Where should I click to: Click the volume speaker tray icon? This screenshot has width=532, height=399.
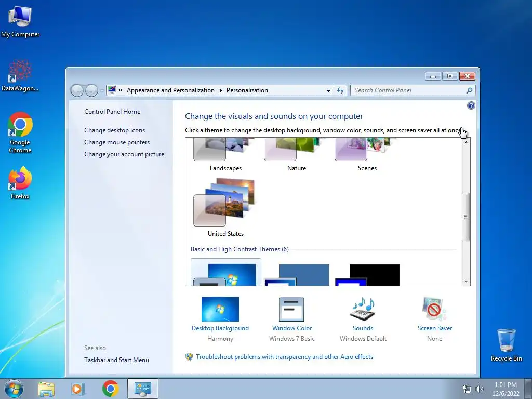click(480, 389)
